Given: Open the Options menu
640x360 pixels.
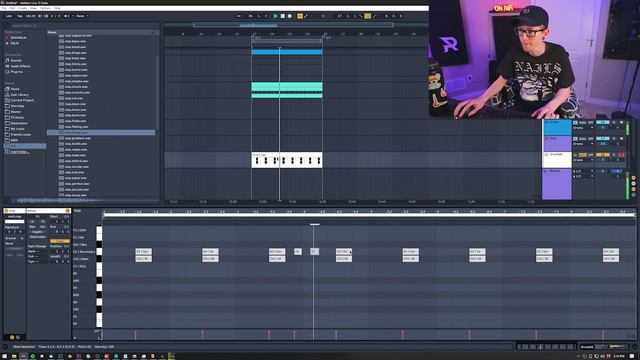Looking at the screenshot, I should pyautogui.click(x=45, y=8).
